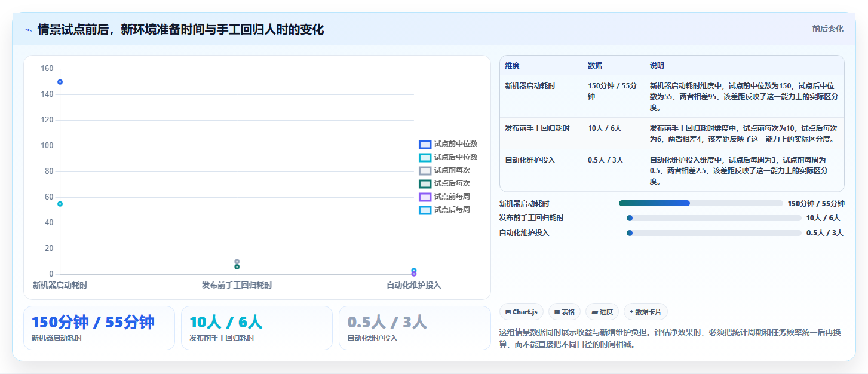This screenshot has height=374, width=868.
Task: Click the y-axis value 80
Action: click(48, 171)
